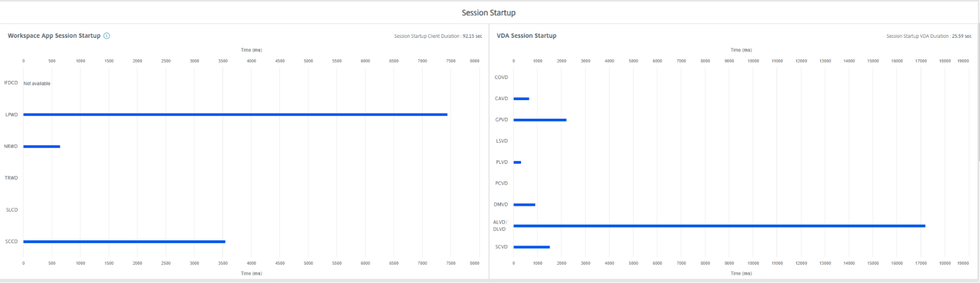The width and height of the screenshot is (980, 283).
Task: Click the IFDCD row label
Action: click(x=11, y=83)
